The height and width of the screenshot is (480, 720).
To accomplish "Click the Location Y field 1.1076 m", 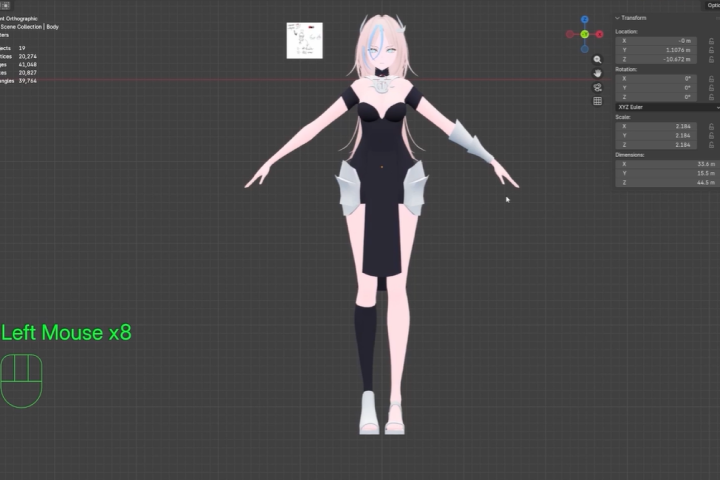I will tap(656, 50).
